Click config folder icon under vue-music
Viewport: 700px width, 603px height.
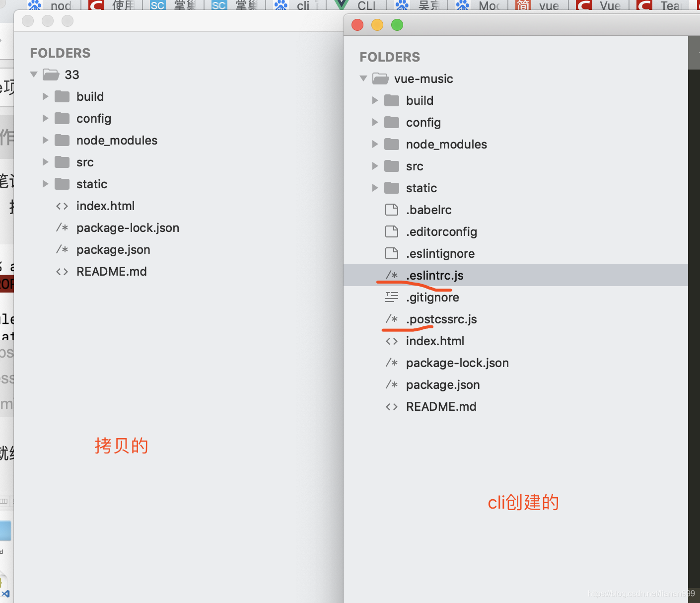click(x=392, y=122)
